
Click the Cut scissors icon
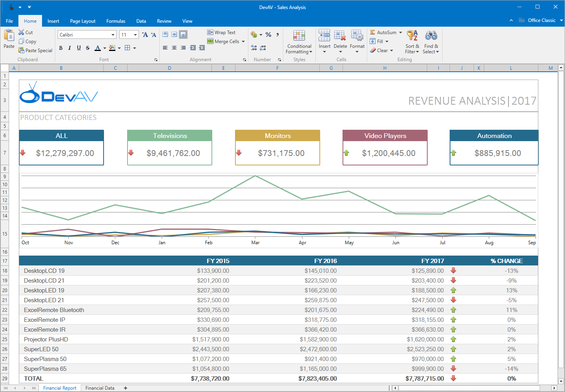[x=21, y=32]
